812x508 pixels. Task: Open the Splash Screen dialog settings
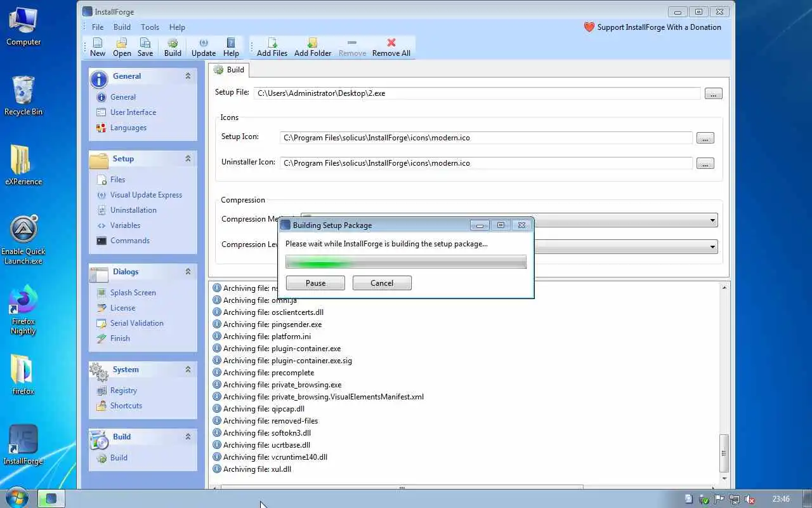point(133,293)
